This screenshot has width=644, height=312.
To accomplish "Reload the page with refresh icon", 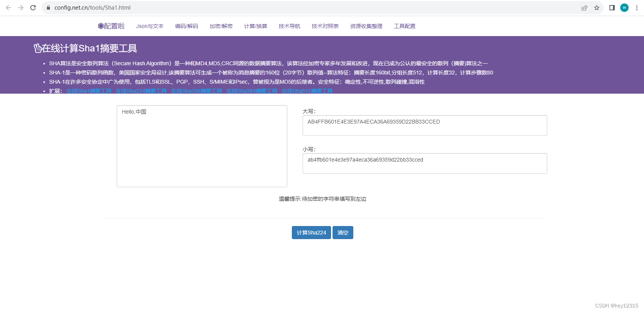I will tap(33, 8).
